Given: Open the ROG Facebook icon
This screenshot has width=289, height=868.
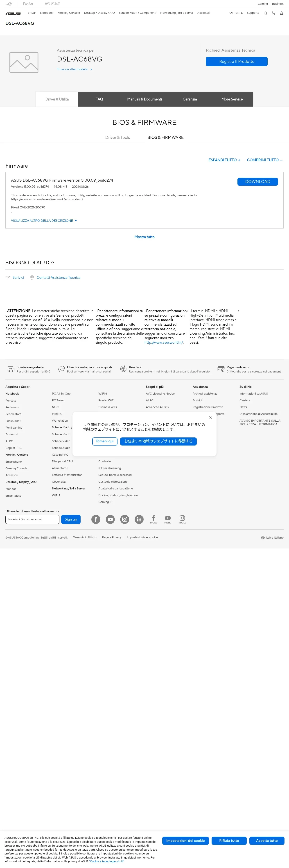Looking at the screenshot, I should click(x=154, y=519).
